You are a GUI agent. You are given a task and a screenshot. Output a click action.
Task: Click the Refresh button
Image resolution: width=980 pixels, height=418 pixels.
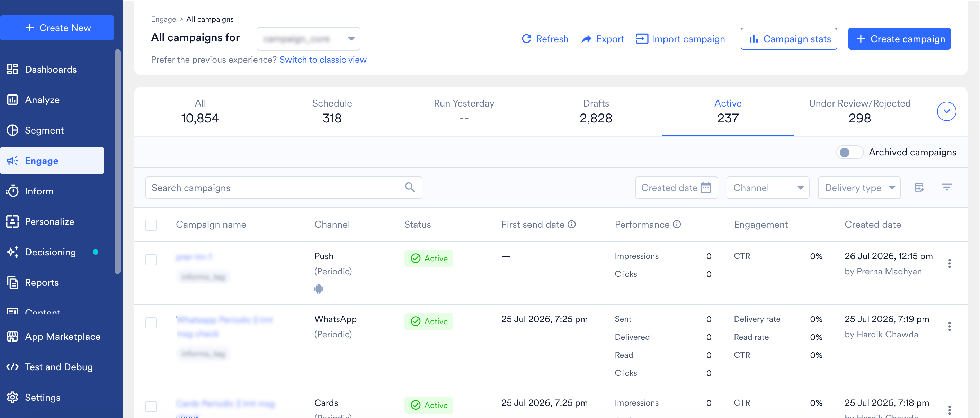(x=545, y=39)
